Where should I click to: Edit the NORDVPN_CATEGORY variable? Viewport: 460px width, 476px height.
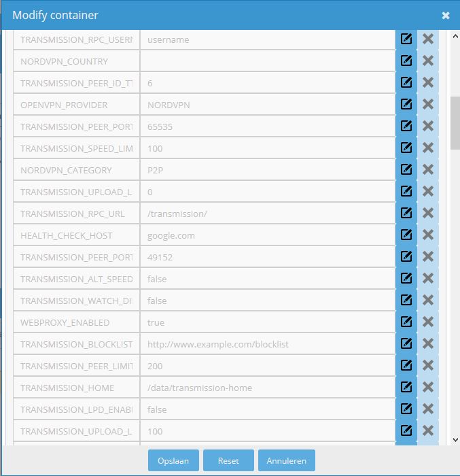coord(406,170)
